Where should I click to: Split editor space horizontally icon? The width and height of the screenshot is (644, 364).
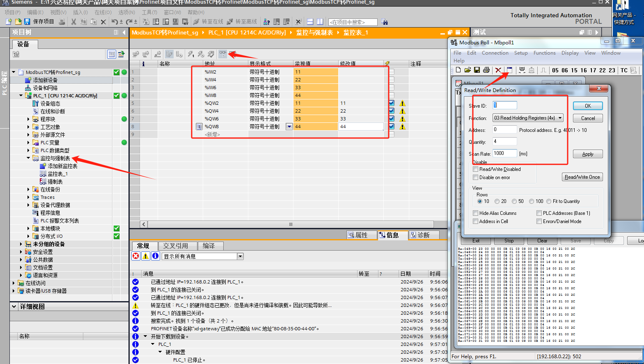point(310,22)
